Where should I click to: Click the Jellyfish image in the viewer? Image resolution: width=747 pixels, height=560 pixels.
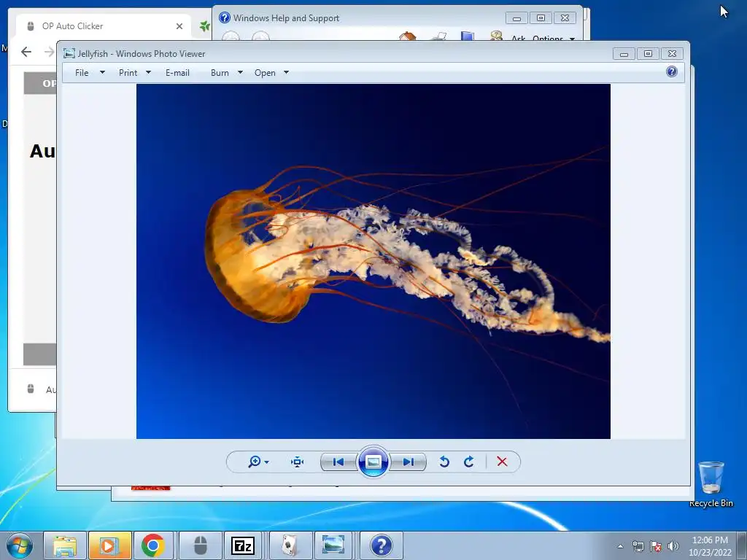tap(373, 261)
